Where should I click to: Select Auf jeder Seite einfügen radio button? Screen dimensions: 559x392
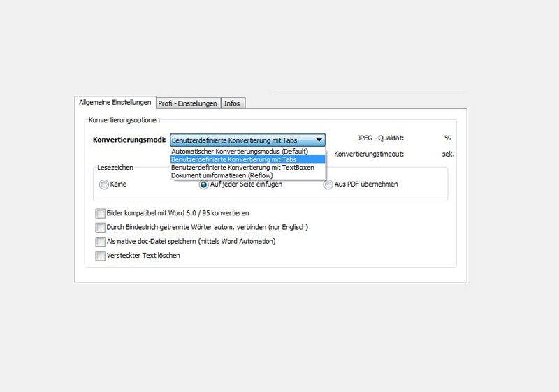pyautogui.click(x=203, y=184)
